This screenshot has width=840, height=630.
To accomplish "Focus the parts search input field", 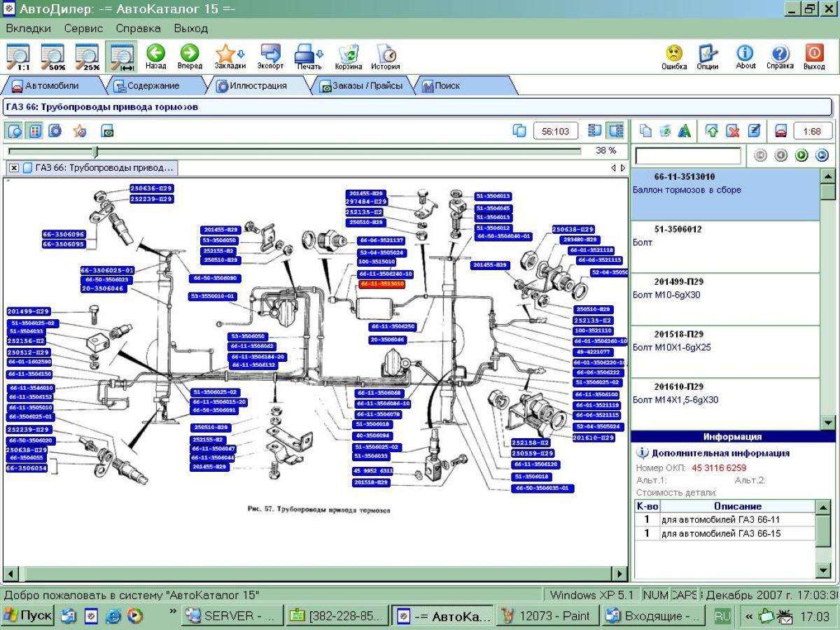I will click(687, 155).
